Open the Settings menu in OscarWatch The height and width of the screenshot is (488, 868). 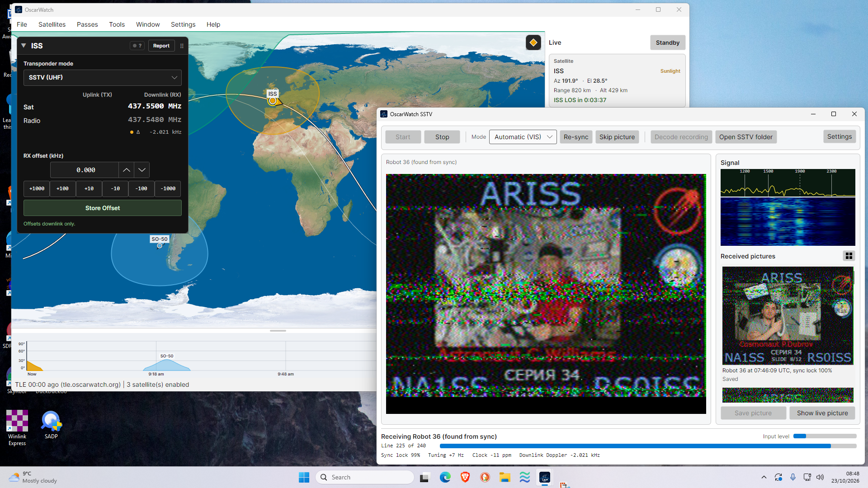pos(183,24)
